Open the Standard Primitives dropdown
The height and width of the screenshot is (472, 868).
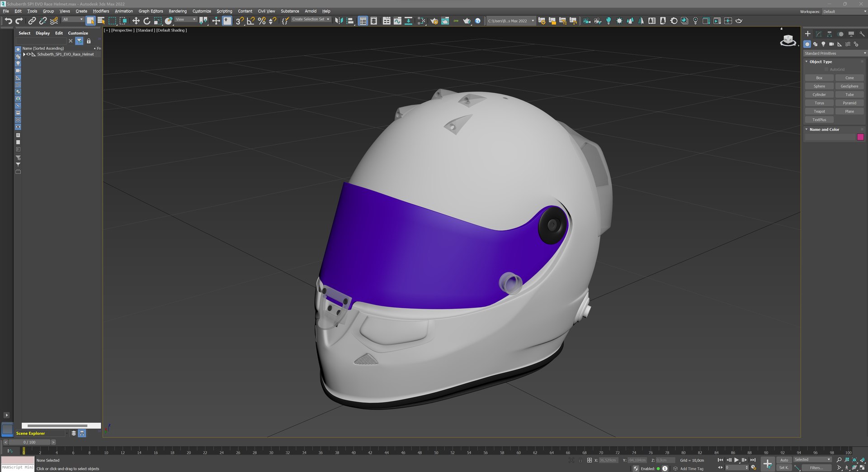(835, 53)
